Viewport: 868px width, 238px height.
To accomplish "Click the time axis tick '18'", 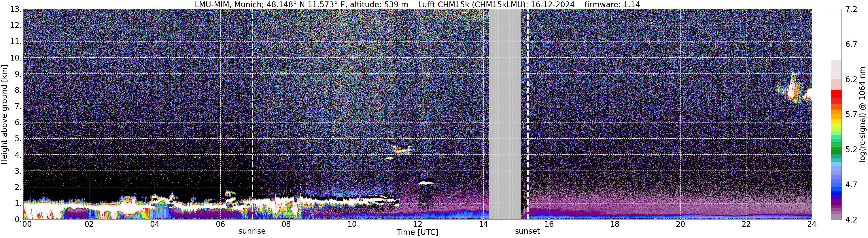I will tap(614, 224).
